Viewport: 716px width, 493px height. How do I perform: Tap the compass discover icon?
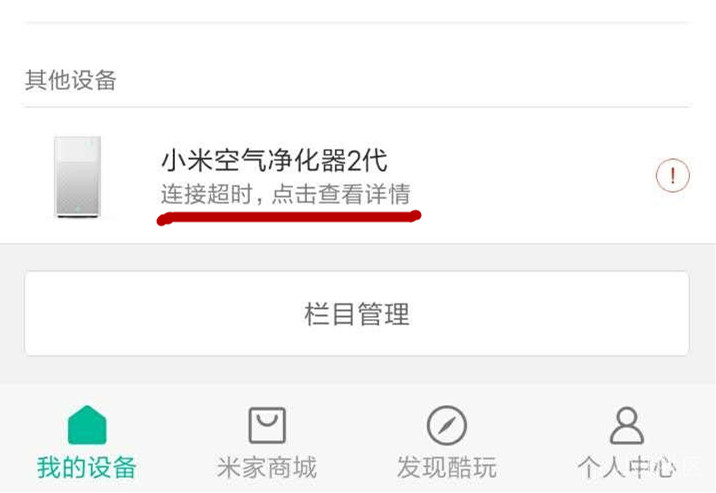[447, 425]
